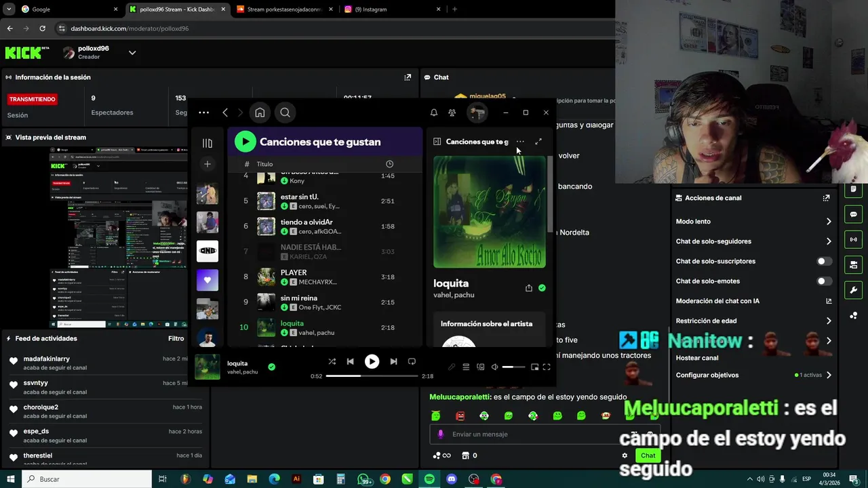Expand Modo lento options

[829, 222]
